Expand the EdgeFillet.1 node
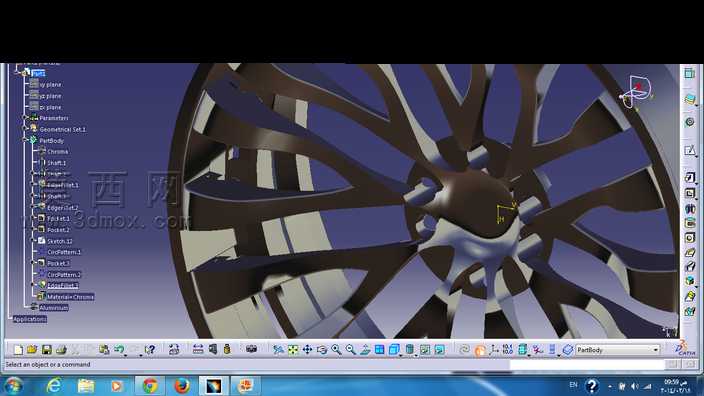The image size is (704, 396). point(33,185)
